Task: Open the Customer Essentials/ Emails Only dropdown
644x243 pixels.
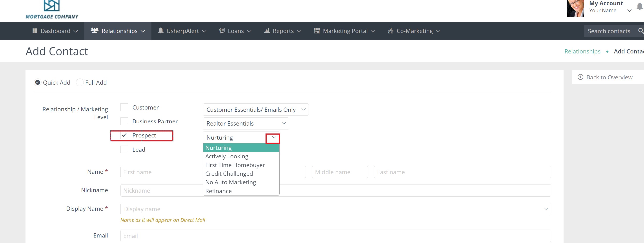Action: (255, 110)
